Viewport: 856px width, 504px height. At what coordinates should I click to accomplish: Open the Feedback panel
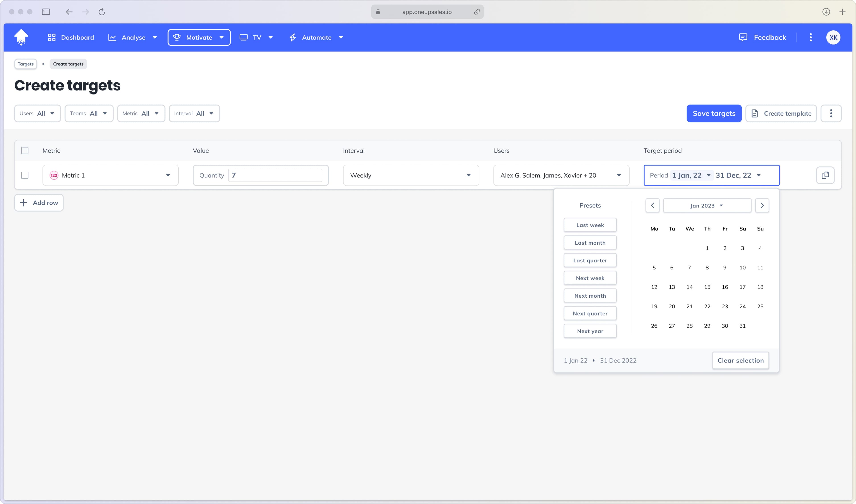tap(762, 37)
